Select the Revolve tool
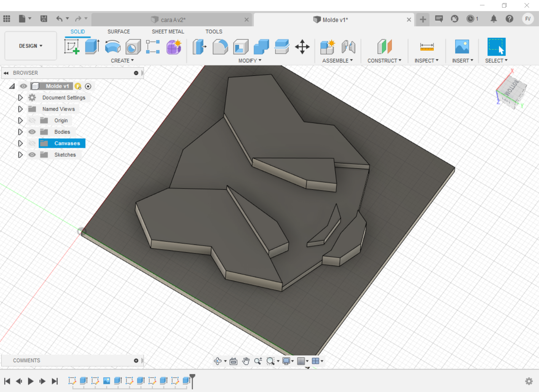Viewport: 539px width, 392px height. [x=113, y=47]
